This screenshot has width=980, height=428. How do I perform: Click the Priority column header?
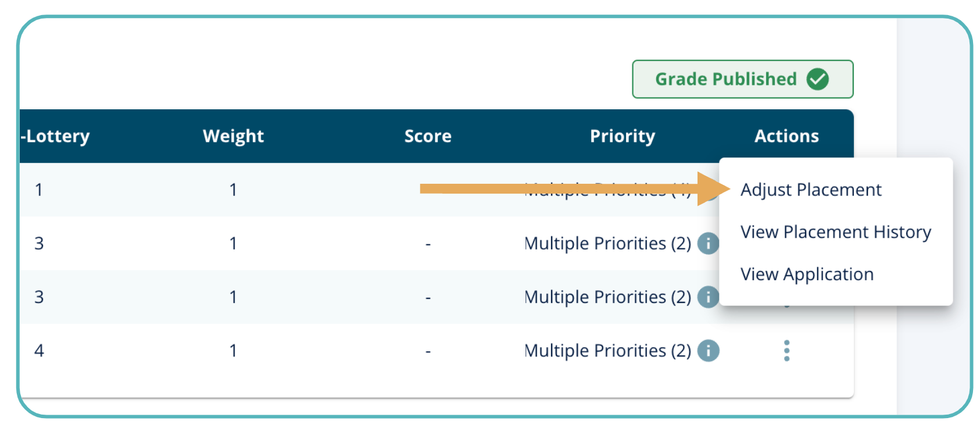[622, 136]
